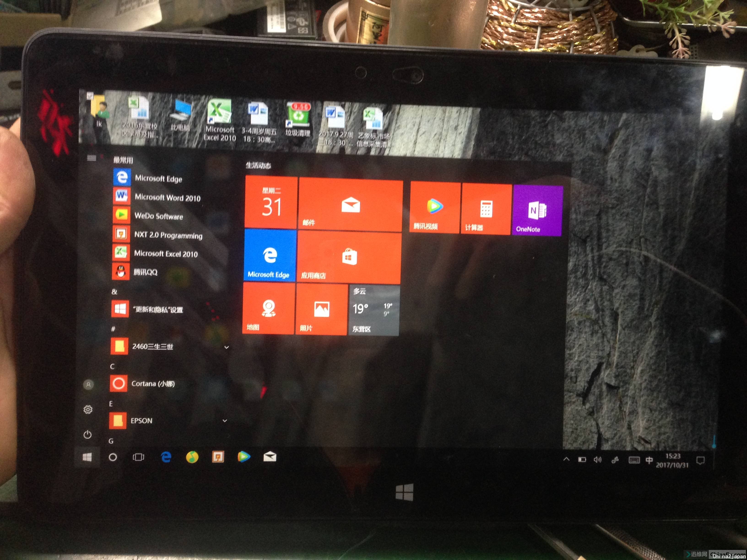Open the blue Microsoft Edge tile

[270, 255]
